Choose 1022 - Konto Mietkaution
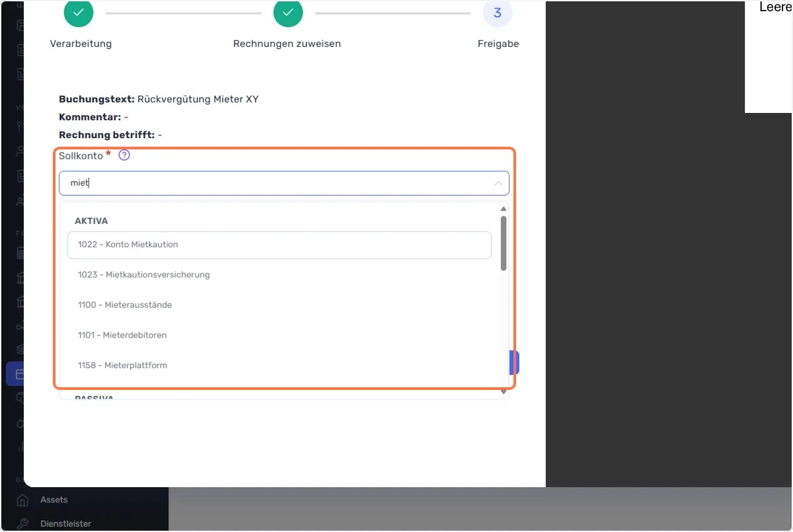This screenshot has width=793, height=532. coord(280,245)
